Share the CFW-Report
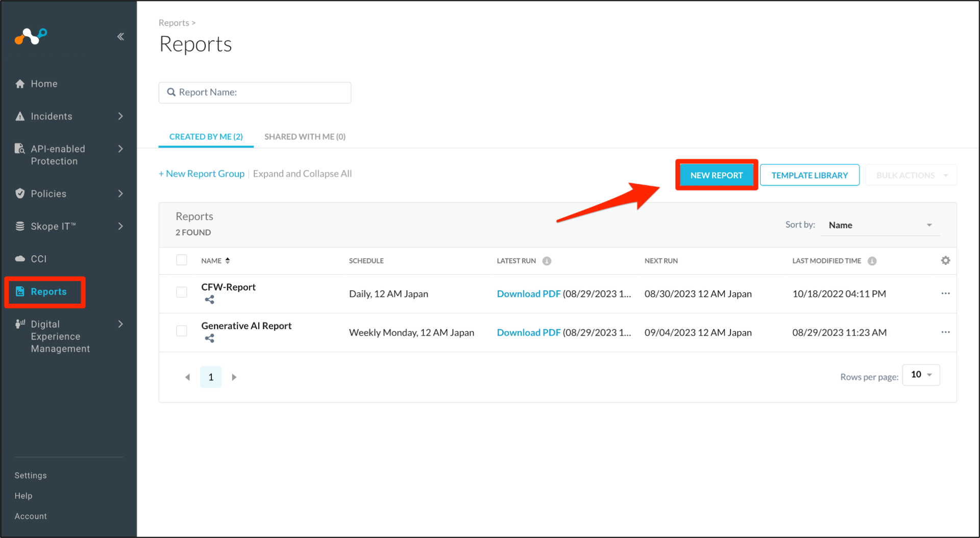This screenshot has width=980, height=538. [x=209, y=300]
